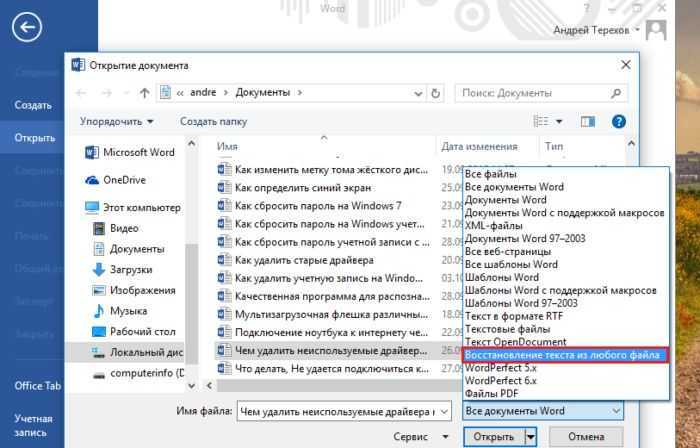700x448 pixels.
Task: Open the Сервис dropdown menu
Action: click(421, 436)
